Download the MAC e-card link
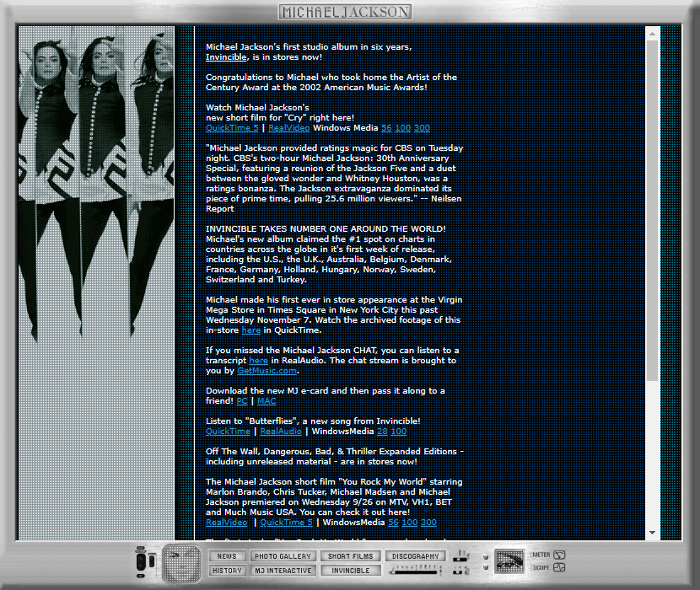Screen dimensions: 700x590 pos(267,401)
